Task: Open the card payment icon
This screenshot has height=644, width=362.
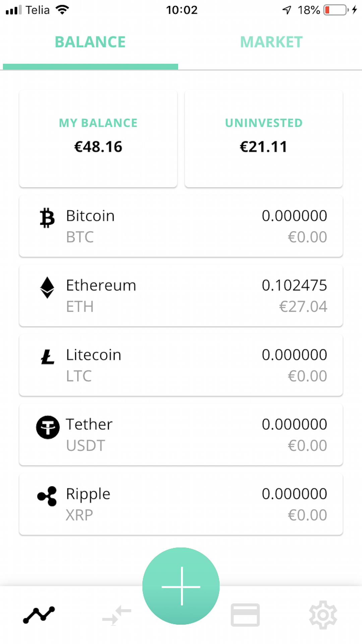Action: [x=245, y=615]
